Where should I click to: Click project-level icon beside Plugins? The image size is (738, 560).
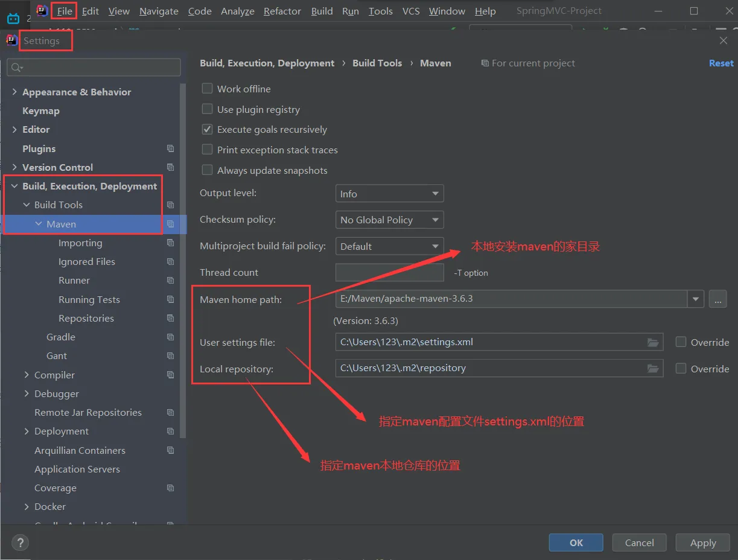(170, 148)
